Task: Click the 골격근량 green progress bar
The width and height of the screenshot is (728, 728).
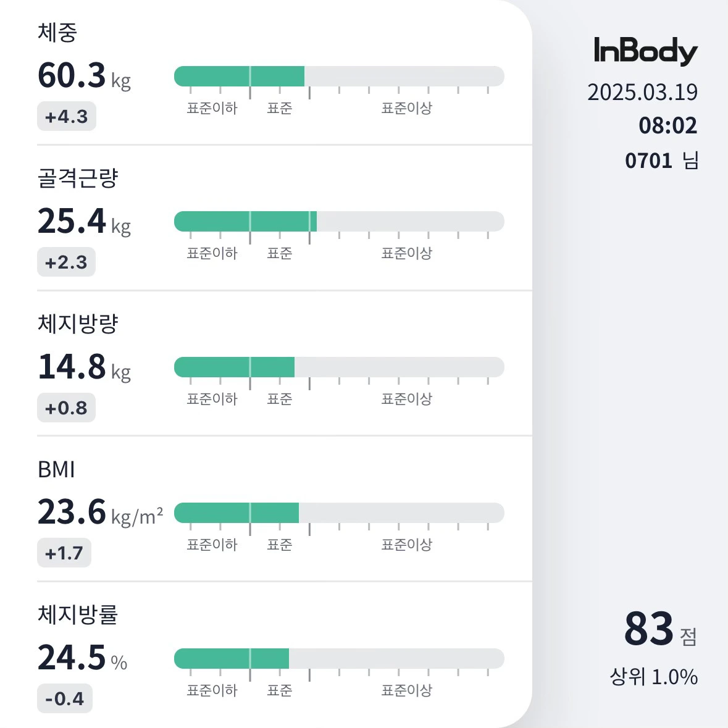Action: (x=245, y=222)
